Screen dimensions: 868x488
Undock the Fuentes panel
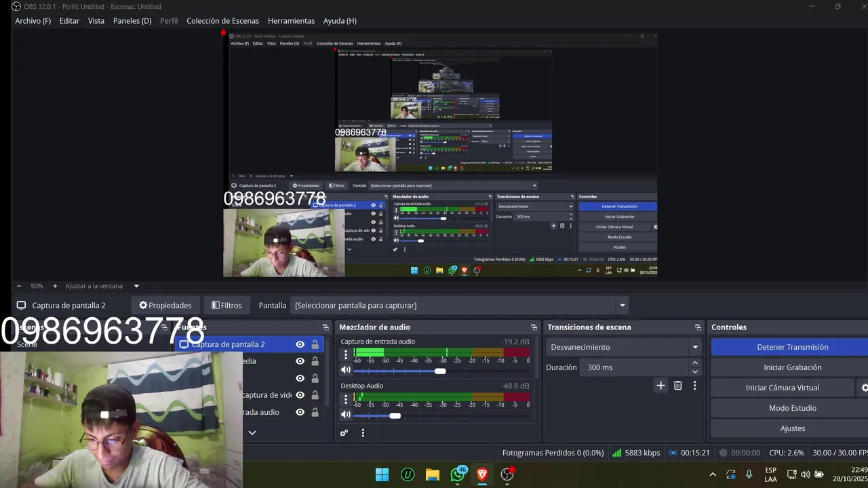tap(325, 327)
